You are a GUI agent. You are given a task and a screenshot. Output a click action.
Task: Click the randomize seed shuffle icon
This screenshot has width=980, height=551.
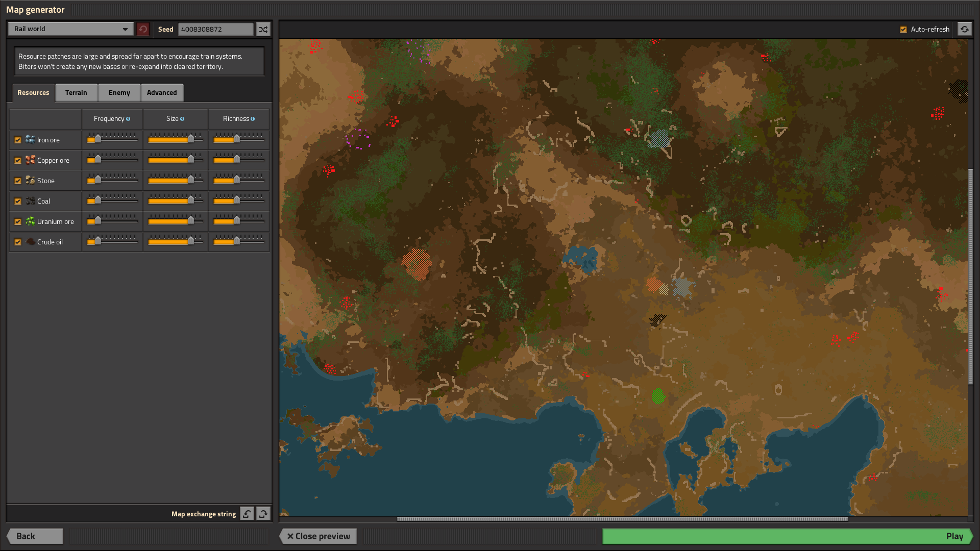click(x=263, y=29)
